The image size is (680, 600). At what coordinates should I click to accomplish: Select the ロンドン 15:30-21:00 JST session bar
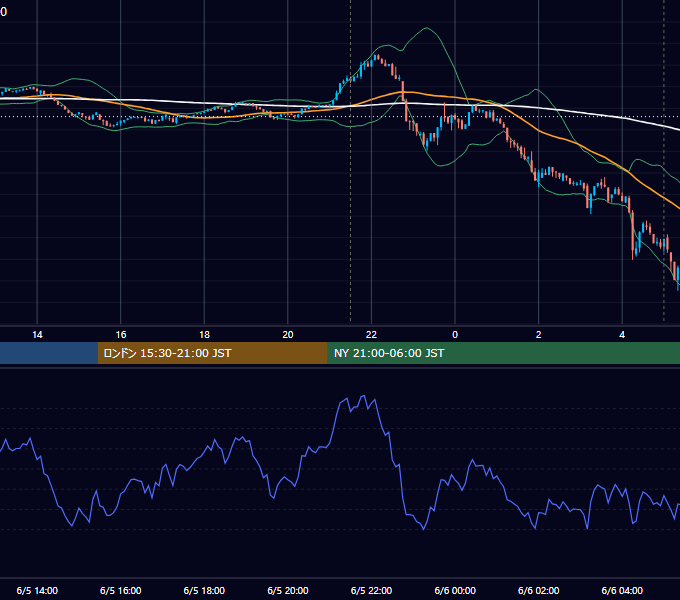(x=212, y=353)
